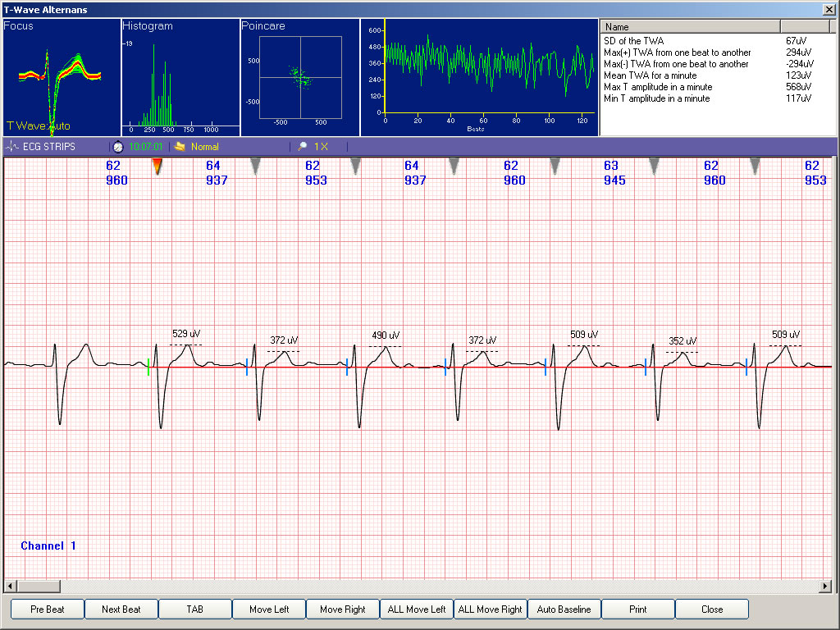The image size is (840, 630).
Task: Select the gray beat marker right of 937
Action: 256,167
